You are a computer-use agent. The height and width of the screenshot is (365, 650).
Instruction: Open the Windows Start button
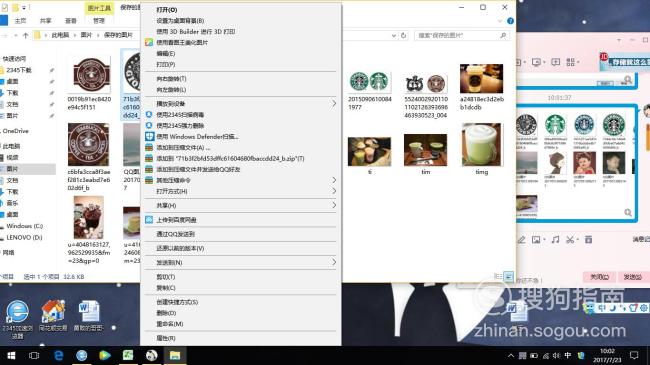(11, 355)
